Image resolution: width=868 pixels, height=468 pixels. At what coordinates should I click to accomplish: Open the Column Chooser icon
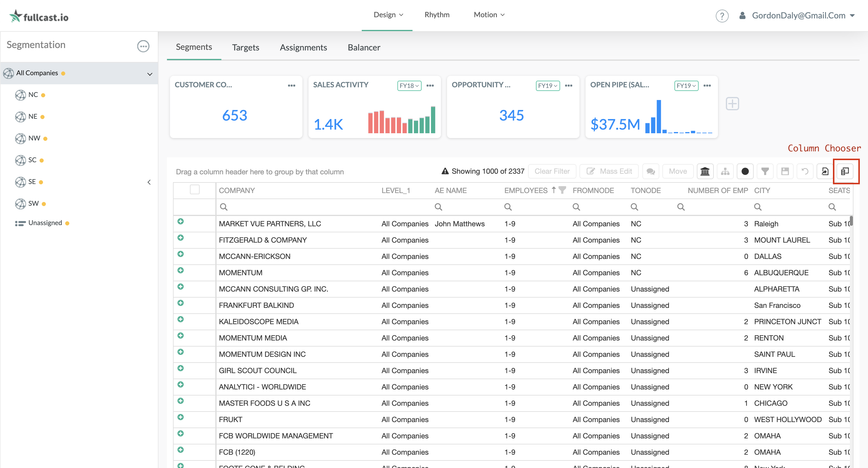tap(845, 171)
